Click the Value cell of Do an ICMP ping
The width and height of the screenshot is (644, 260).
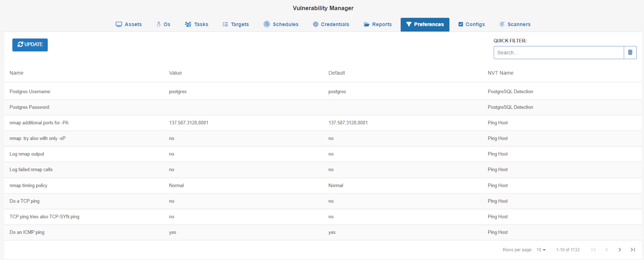(x=173, y=233)
